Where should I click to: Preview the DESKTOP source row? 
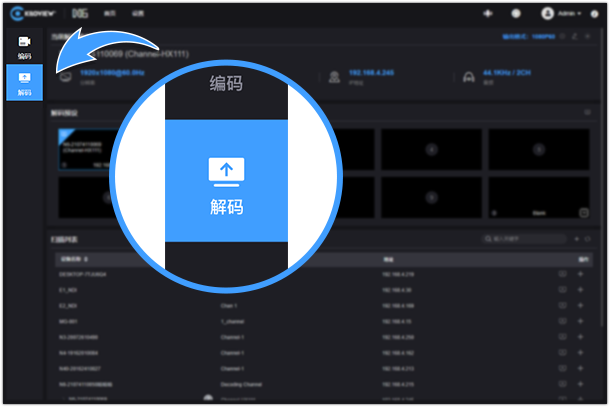(563, 274)
